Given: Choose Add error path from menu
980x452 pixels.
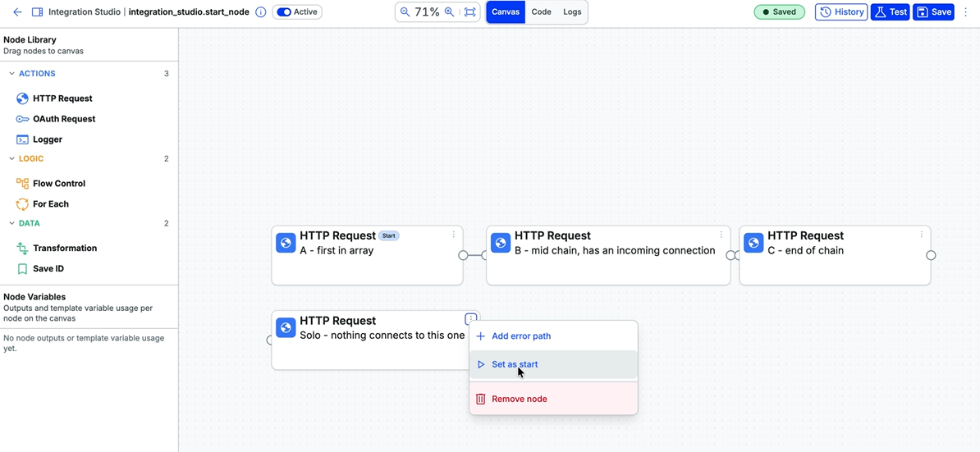Looking at the screenshot, I should (x=554, y=336).
